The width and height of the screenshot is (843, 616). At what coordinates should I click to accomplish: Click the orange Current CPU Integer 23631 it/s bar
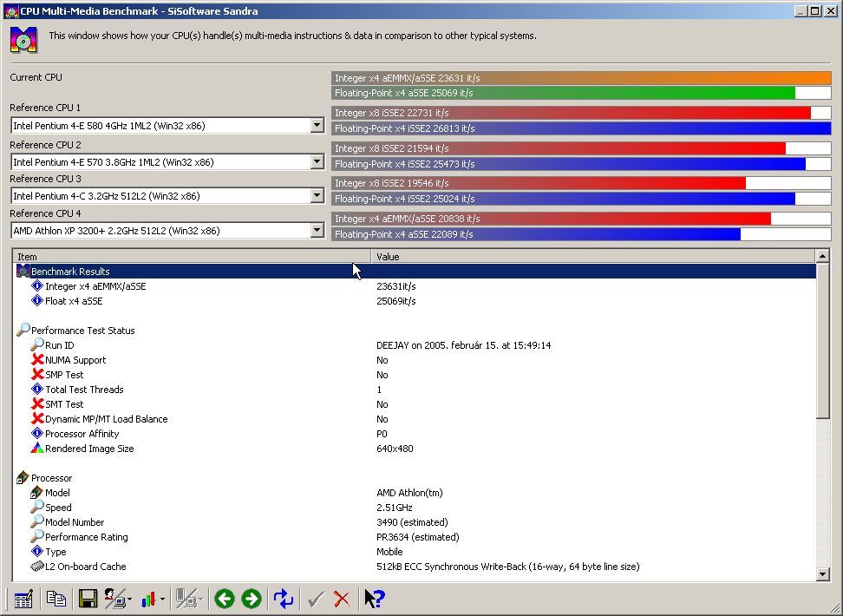coord(581,78)
